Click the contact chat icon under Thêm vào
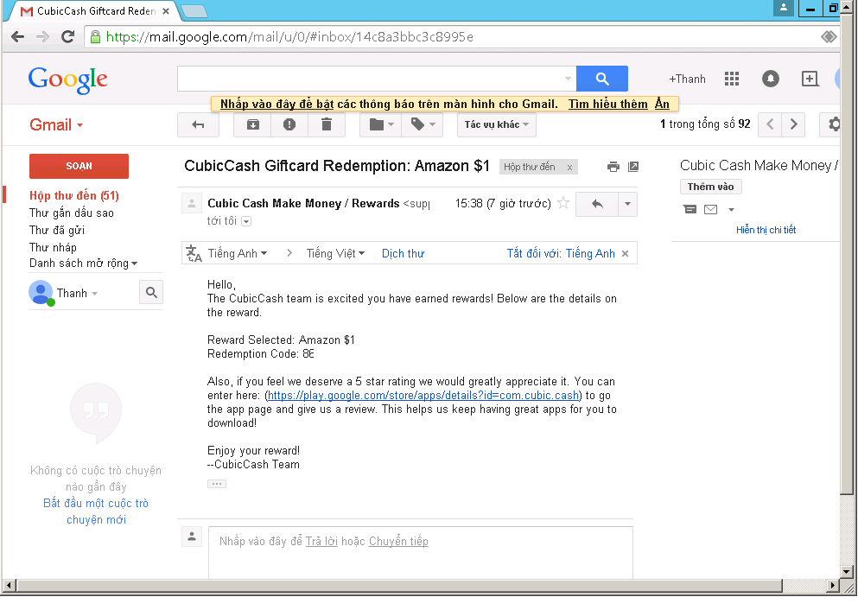 point(690,209)
